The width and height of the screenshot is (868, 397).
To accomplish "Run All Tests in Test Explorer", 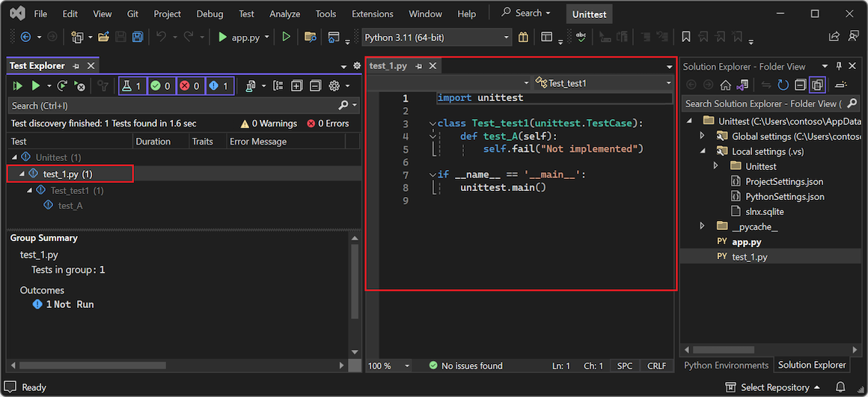I will 16,86.
